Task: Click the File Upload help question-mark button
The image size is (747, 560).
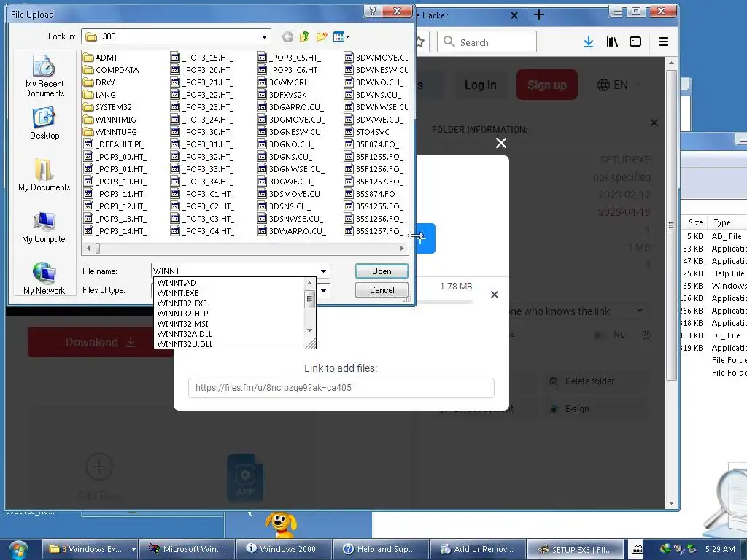Action: [373, 12]
